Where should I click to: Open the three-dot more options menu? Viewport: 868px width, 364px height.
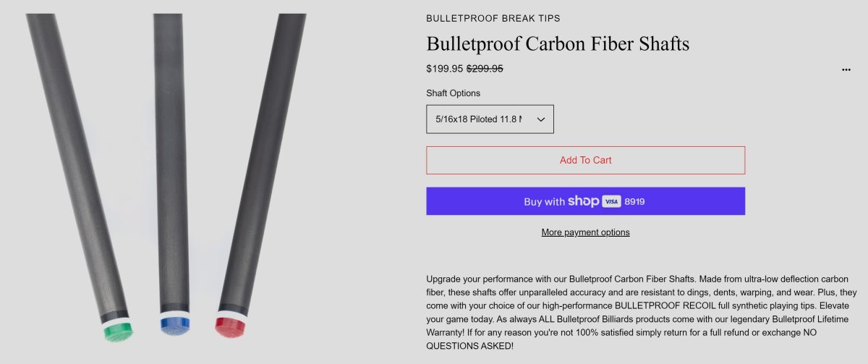(x=846, y=69)
